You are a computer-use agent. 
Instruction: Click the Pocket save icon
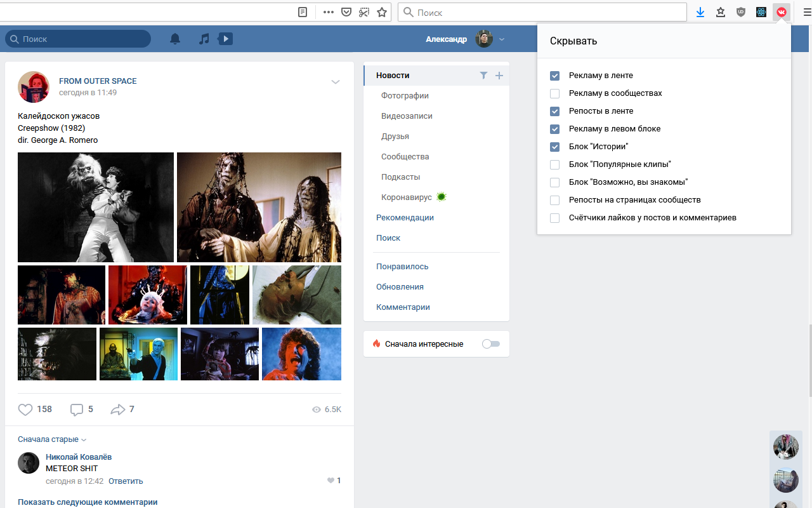click(x=346, y=12)
